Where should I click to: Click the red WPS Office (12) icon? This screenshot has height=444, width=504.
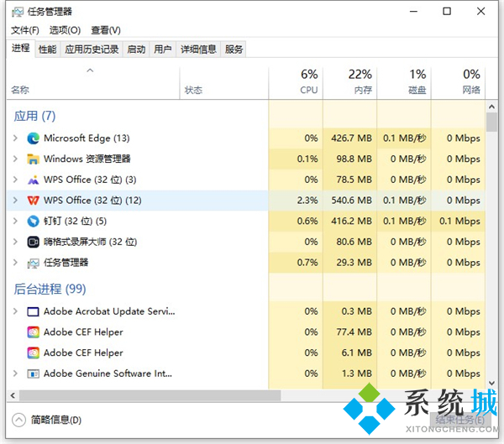[33, 201]
